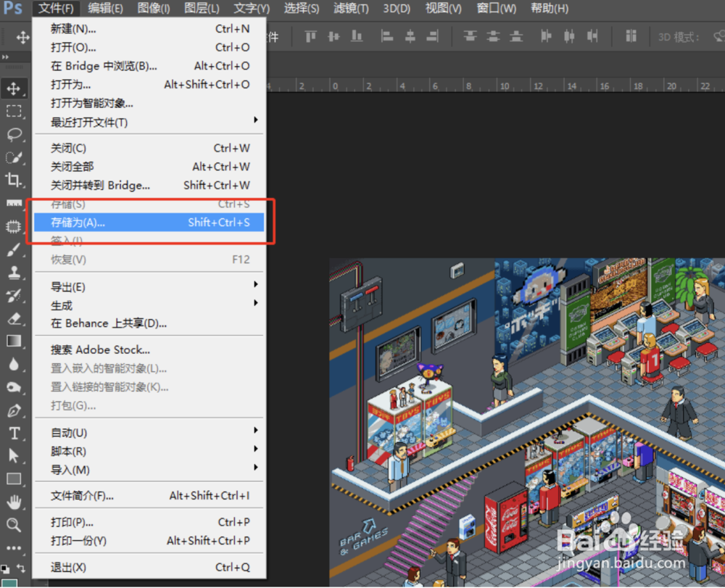725x588 pixels.
Task: Click the horizontal ruler bar
Action: pyautogui.click(x=496, y=85)
